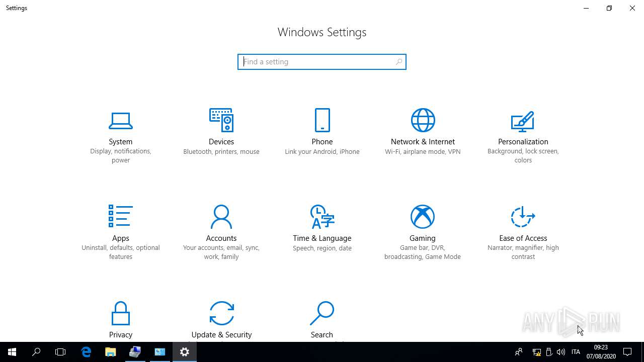
Task: Open the Gaming Xbox icon
Action: coord(423,217)
